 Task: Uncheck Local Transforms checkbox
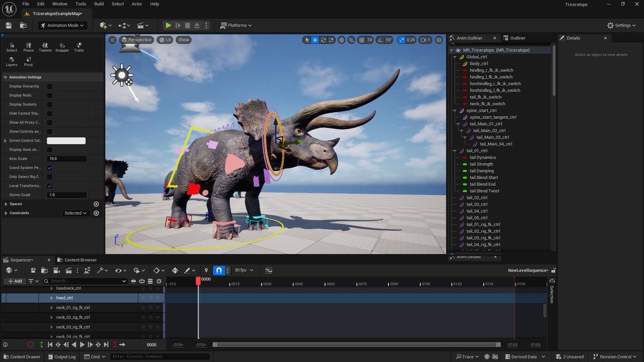click(50, 186)
